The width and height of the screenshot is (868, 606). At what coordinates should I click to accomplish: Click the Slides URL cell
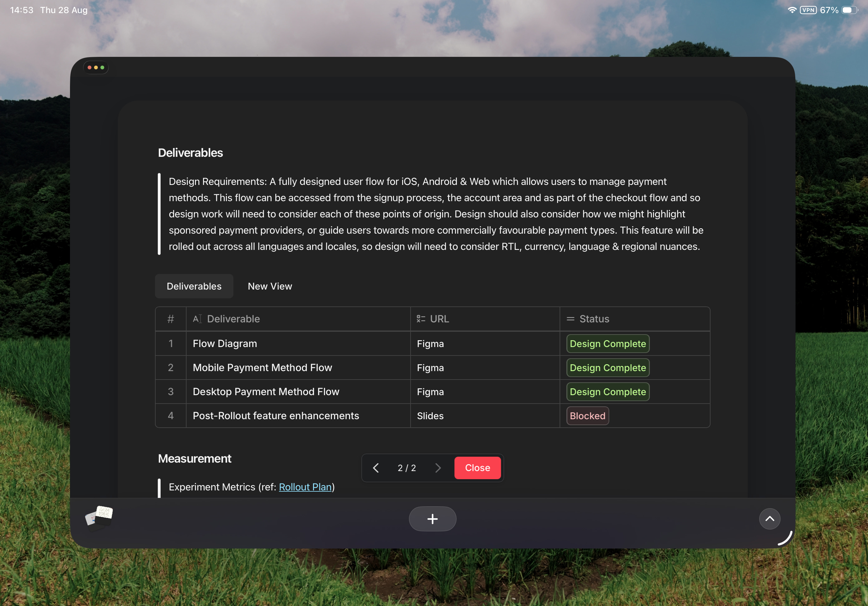[430, 416]
